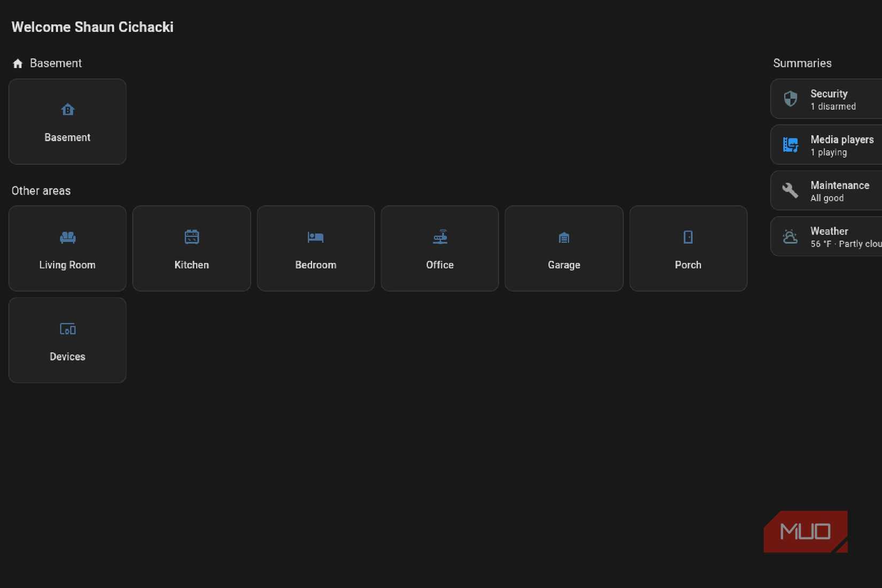
Task: Click the Media players icon
Action: (x=791, y=144)
